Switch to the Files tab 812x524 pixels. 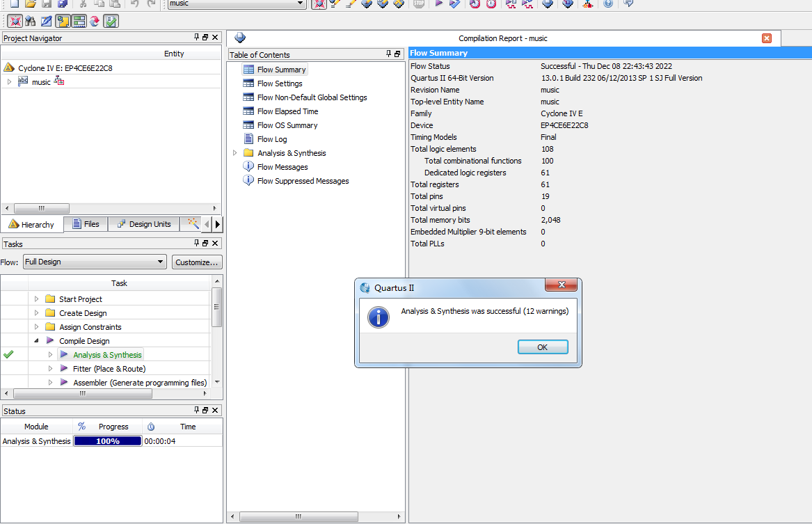[86, 224]
